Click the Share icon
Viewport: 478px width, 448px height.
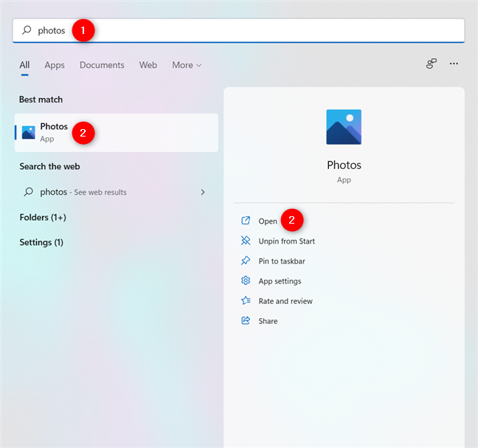click(246, 320)
